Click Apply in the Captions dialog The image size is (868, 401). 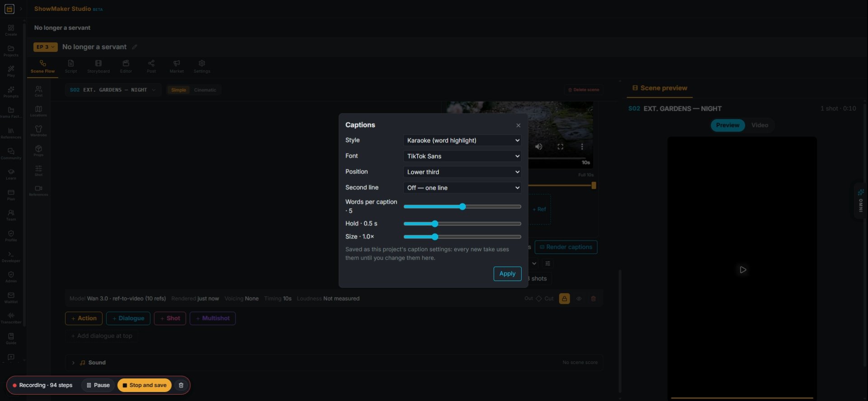[507, 274]
